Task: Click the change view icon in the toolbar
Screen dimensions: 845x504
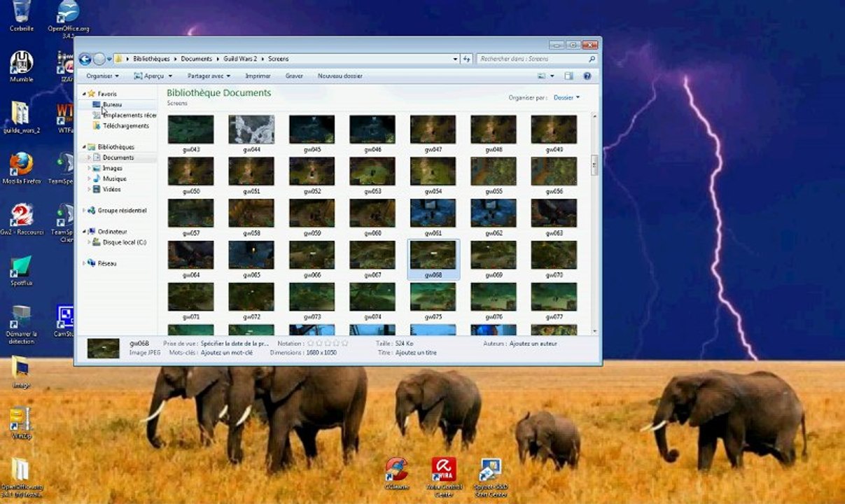Action: click(x=542, y=76)
